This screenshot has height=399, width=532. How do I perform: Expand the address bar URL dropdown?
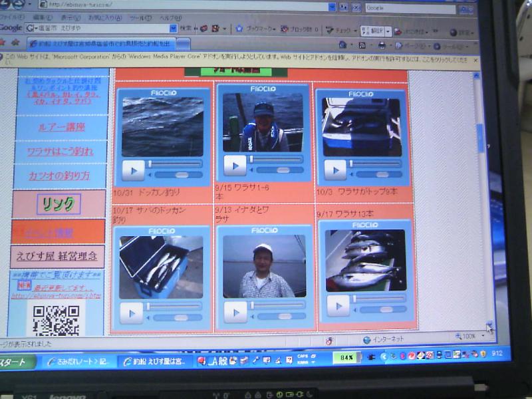[332, 7]
